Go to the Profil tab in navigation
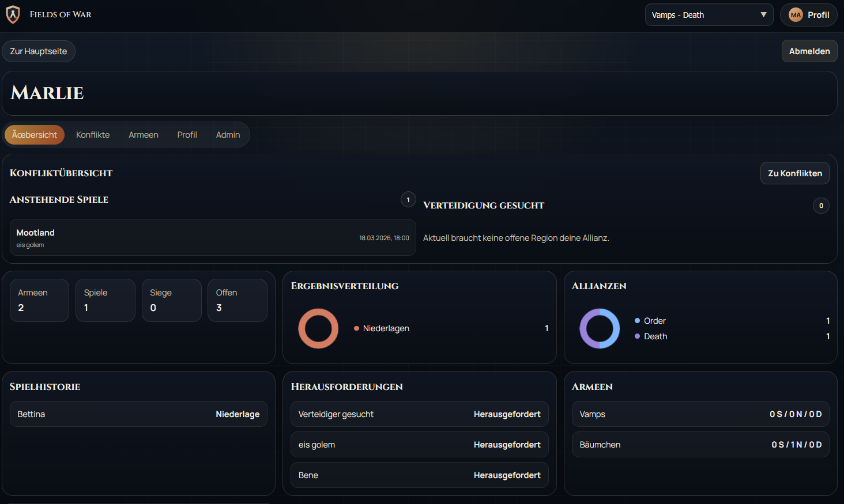The height and width of the screenshot is (504, 844). (187, 135)
